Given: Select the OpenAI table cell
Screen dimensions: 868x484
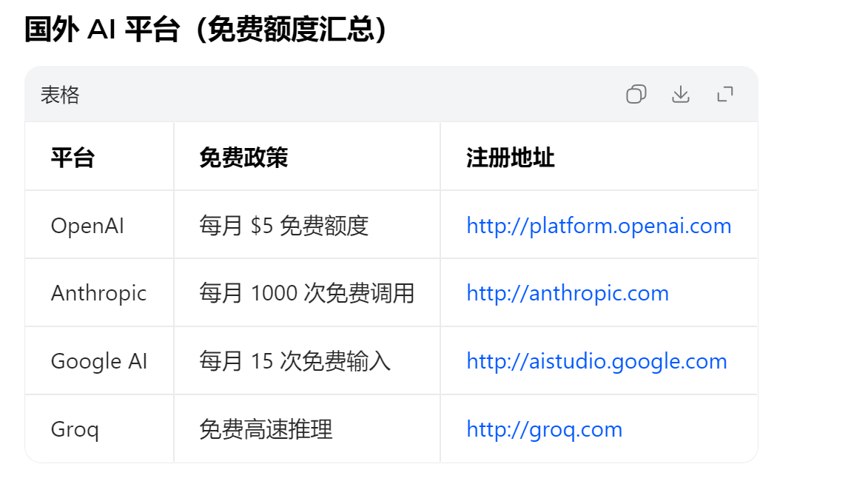Looking at the screenshot, I should coord(87,225).
